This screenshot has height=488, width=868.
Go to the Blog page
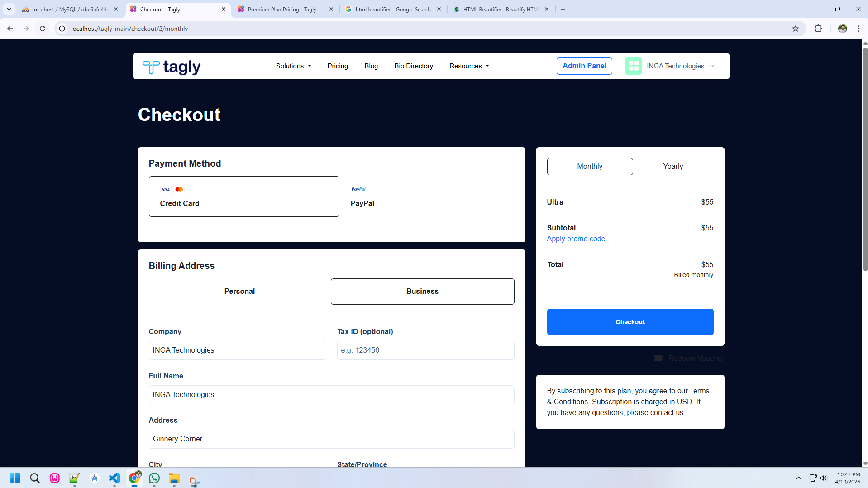point(371,66)
